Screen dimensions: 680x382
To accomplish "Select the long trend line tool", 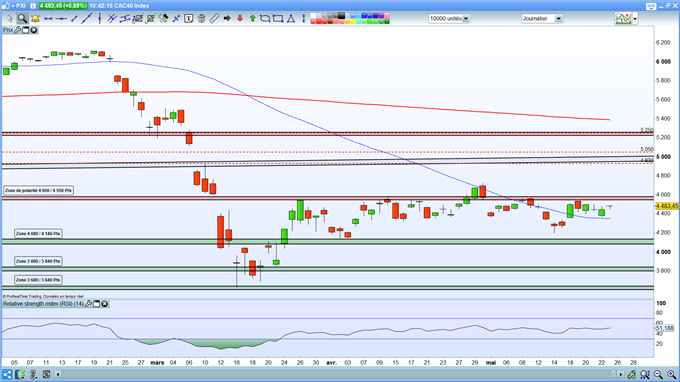I will 87,19.
